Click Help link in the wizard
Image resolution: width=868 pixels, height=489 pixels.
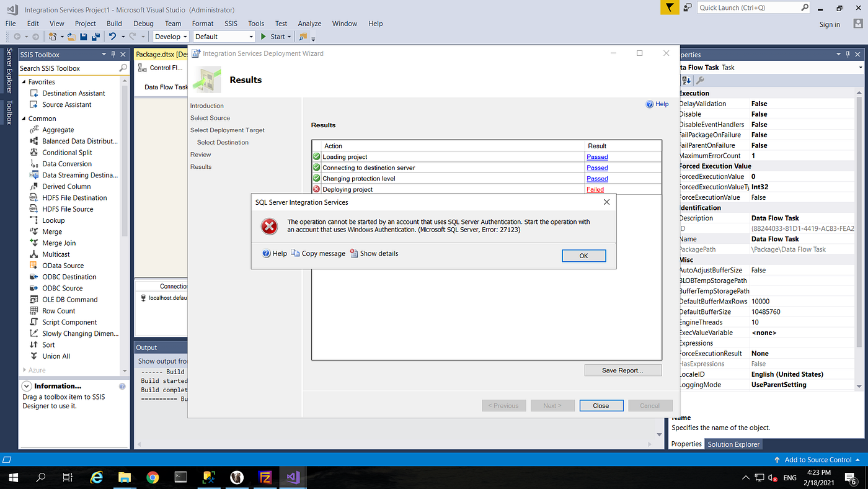[657, 104]
